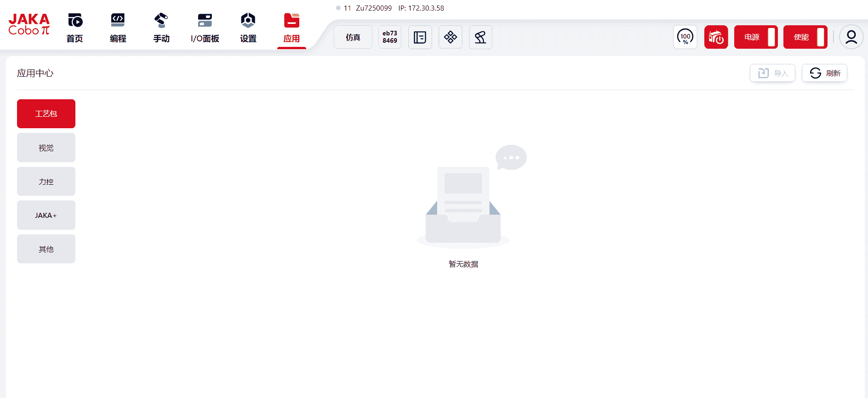
Task: Toggle the 仿真 simulation mode button
Action: tap(353, 37)
